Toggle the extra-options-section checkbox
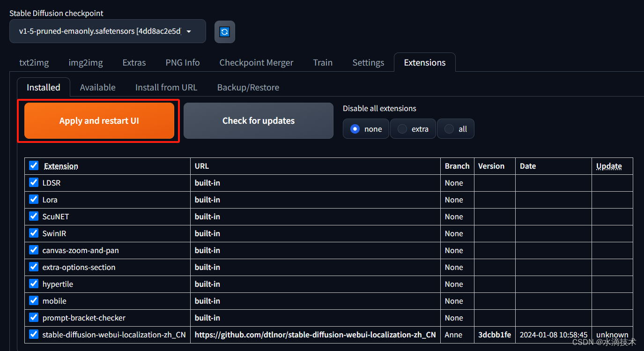 [34, 267]
